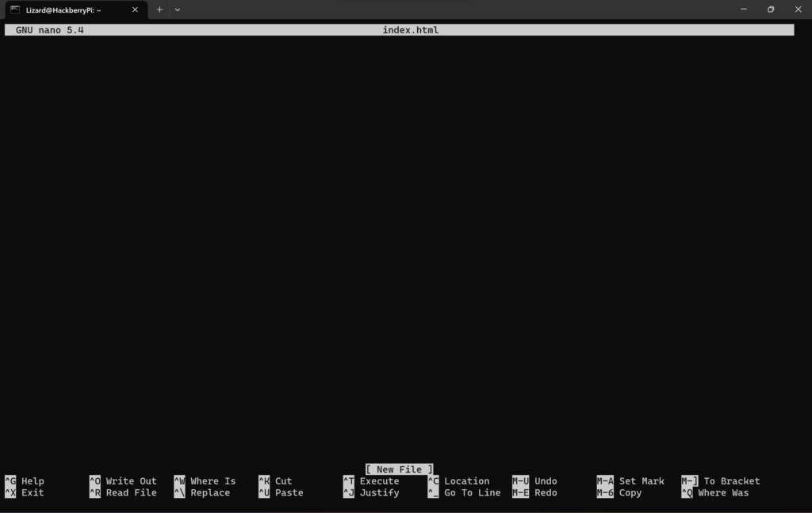The height and width of the screenshot is (513, 812).
Task: Select the Lizard@HackberryPi terminal tab
Action: pyautogui.click(x=75, y=10)
